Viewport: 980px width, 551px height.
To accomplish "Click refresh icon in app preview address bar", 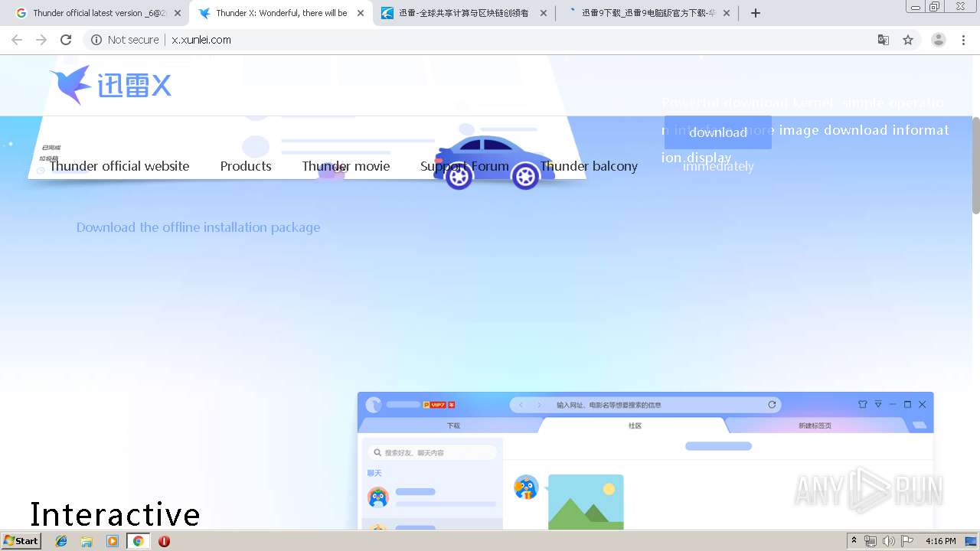I will click(x=772, y=404).
